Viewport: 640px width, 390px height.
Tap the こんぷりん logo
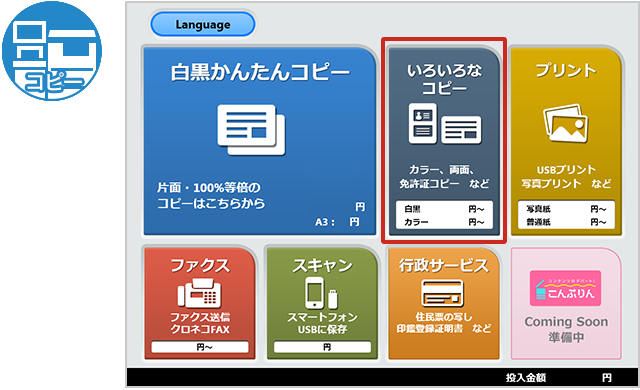(565, 288)
